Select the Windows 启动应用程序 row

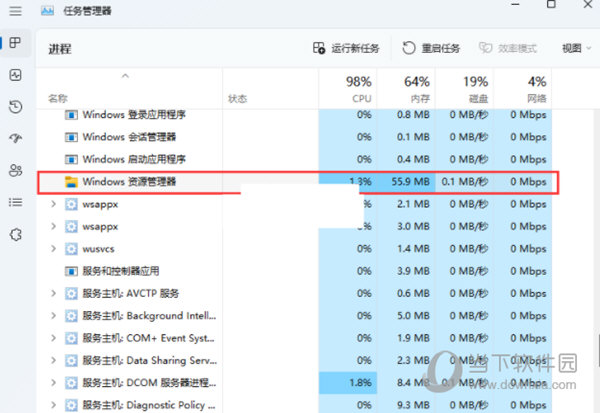[x=294, y=159]
